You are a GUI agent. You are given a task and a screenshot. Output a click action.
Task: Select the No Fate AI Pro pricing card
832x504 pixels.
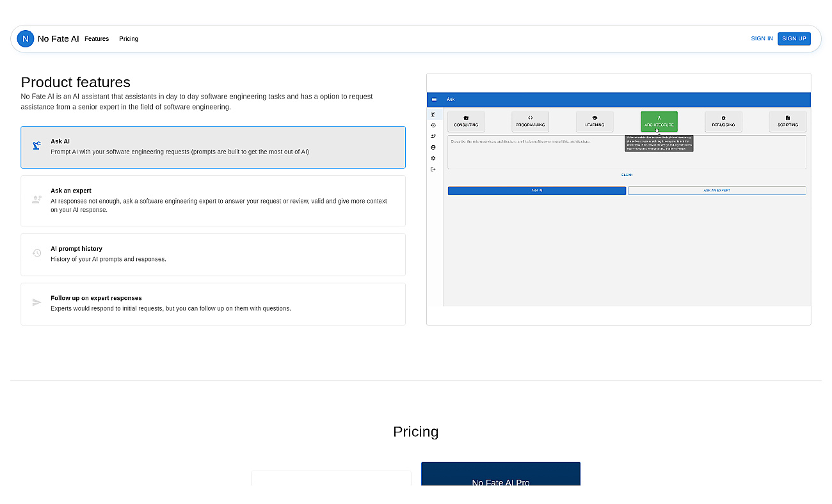[x=500, y=474]
